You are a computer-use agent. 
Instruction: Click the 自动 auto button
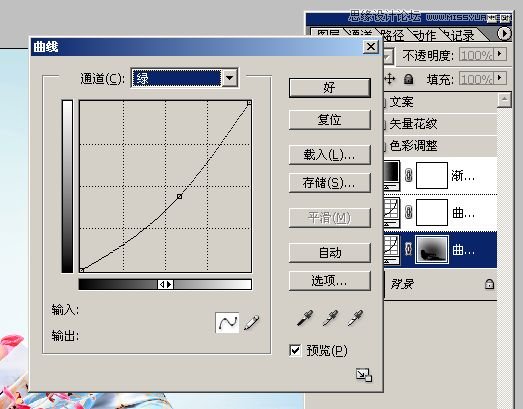pyautogui.click(x=330, y=253)
